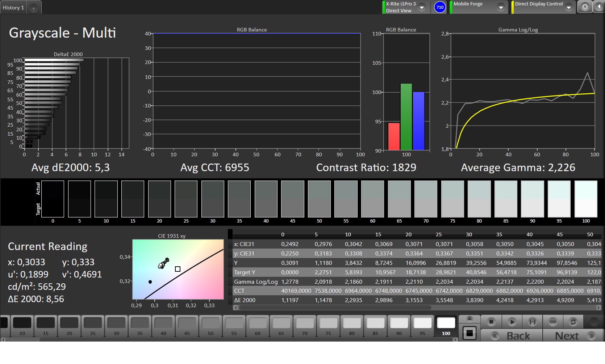Click the Average Gamma: 2,226 readout
This screenshot has width=605, height=364.
point(518,168)
